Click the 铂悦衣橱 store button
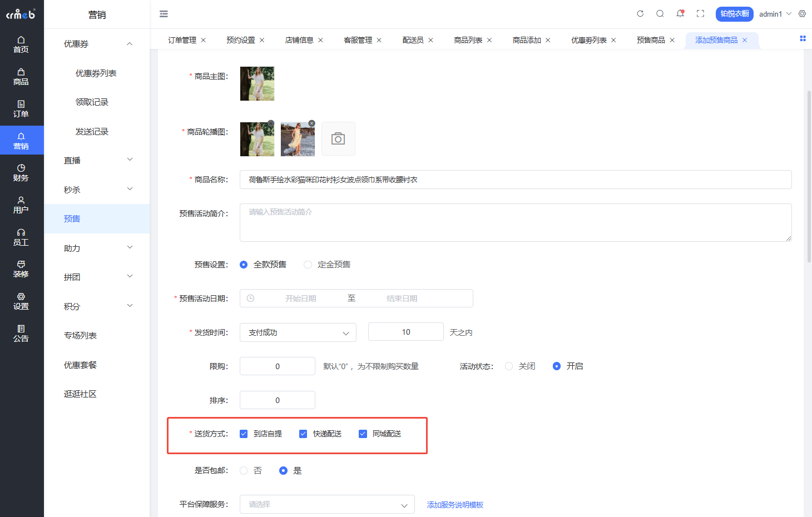 point(735,14)
